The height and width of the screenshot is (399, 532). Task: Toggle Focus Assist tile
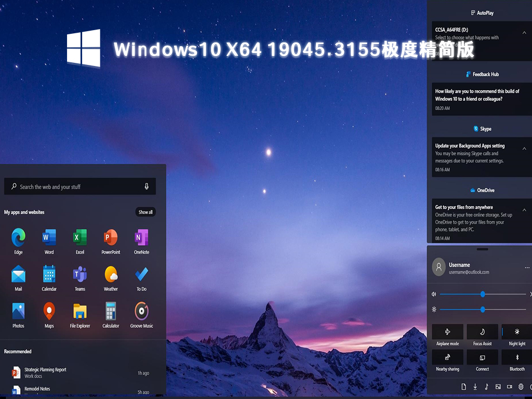pos(483,332)
